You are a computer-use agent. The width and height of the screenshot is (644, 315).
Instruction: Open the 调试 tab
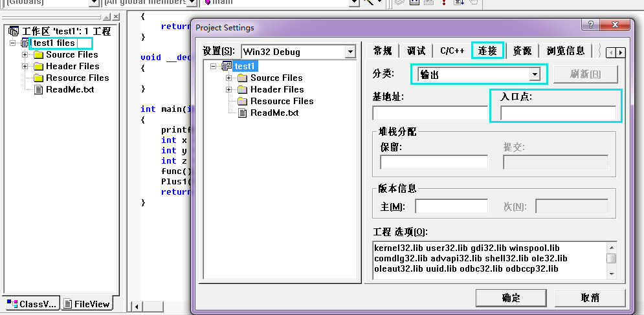(416, 51)
